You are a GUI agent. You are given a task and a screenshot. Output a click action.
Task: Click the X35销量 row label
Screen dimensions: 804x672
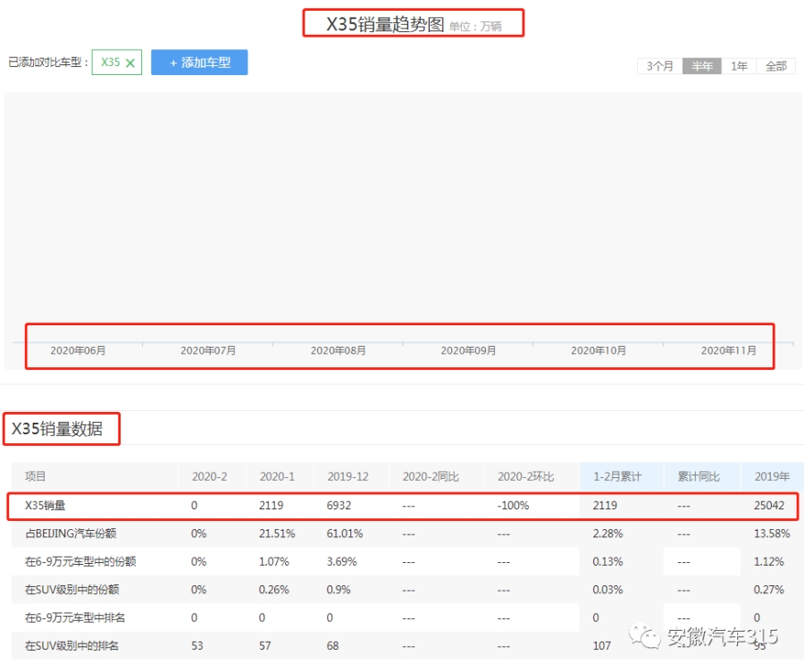[45, 506]
